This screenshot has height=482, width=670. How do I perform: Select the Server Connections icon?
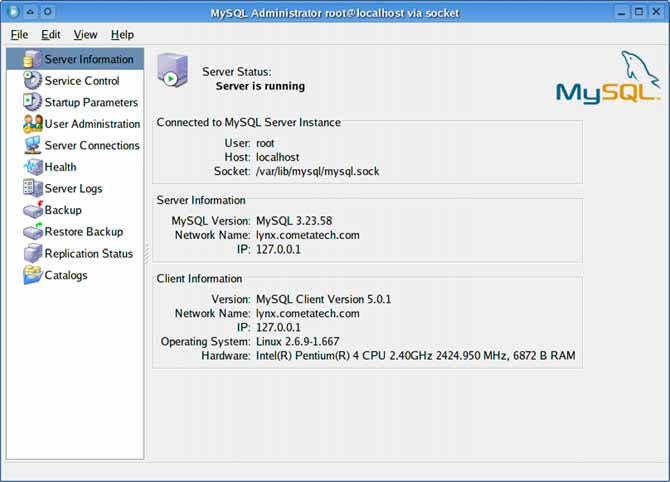(32, 146)
